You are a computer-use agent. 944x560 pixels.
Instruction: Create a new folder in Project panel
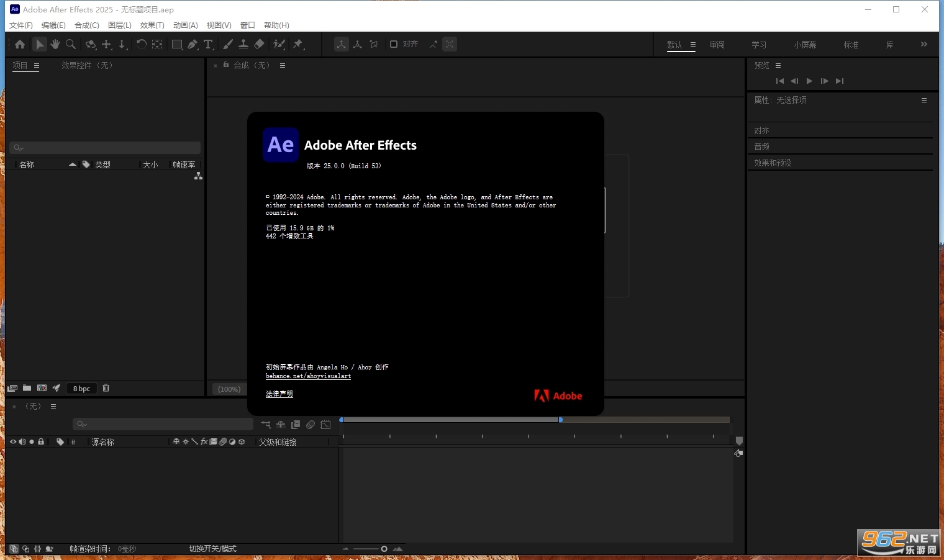27,388
